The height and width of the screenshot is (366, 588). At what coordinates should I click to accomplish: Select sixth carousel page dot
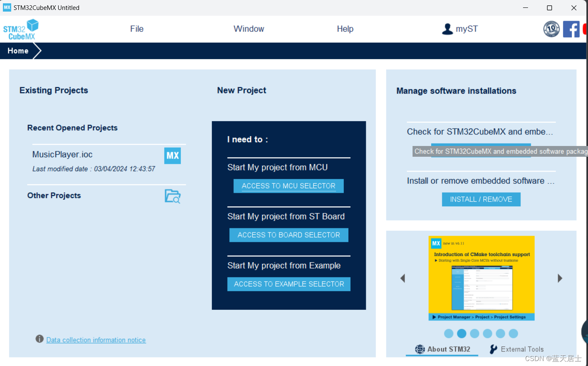point(514,333)
